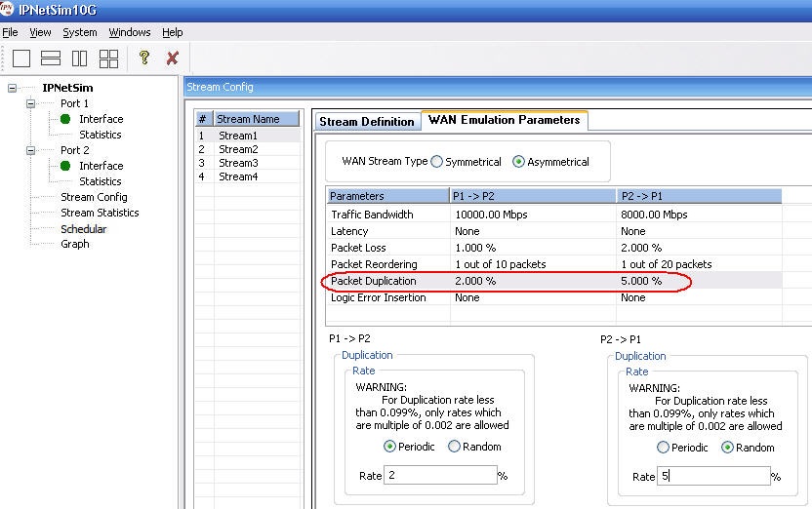Screen dimensions: 812x509
Task: Collapse the Port 1 tree node
Action: coord(30,103)
